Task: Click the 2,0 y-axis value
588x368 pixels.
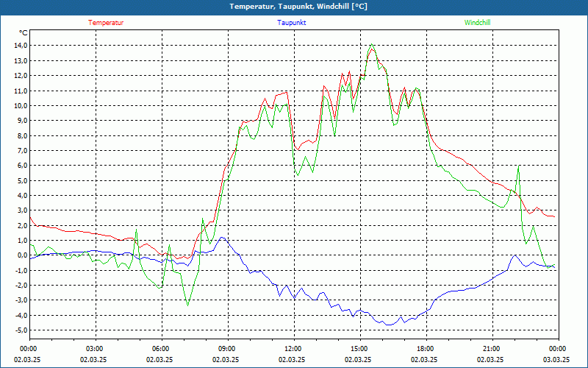Action: click(22, 225)
